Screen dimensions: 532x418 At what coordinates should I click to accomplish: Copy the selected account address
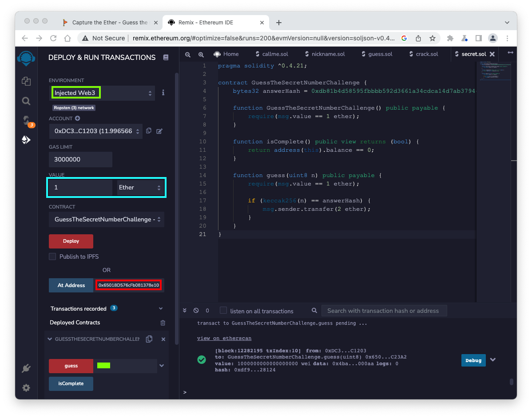(149, 131)
